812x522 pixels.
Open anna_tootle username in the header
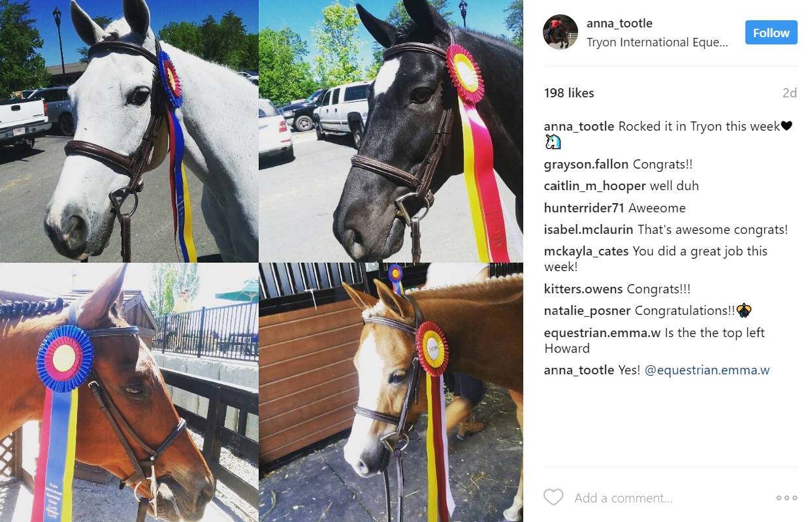click(x=619, y=24)
